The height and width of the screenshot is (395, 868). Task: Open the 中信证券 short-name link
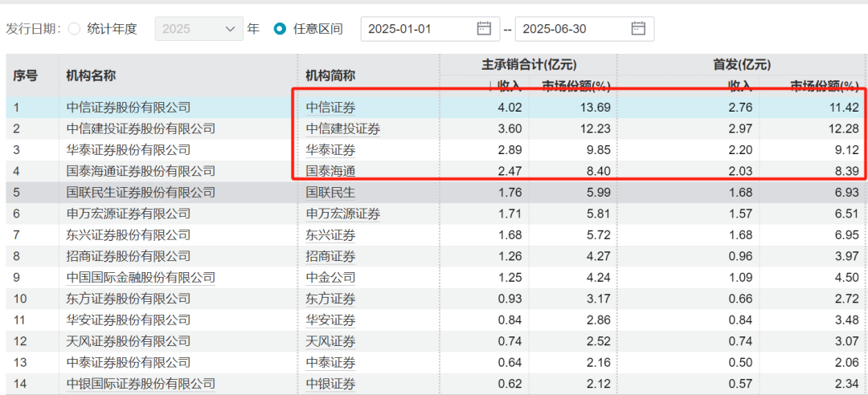[330, 108]
